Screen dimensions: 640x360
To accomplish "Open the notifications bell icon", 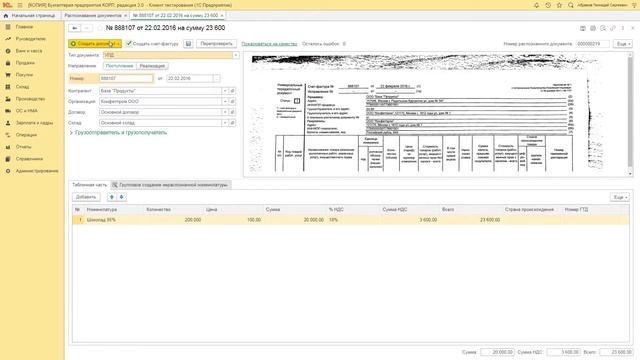I will [536, 5].
